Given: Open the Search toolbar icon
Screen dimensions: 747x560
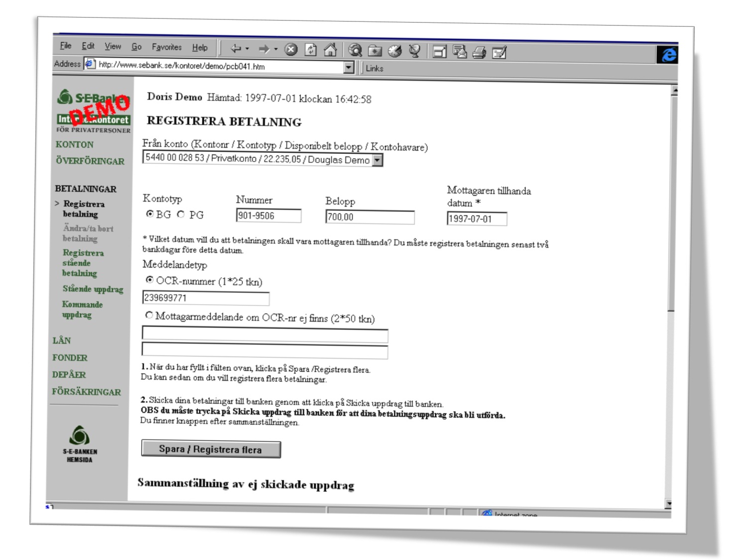Looking at the screenshot, I should pyautogui.click(x=355, y=50).
